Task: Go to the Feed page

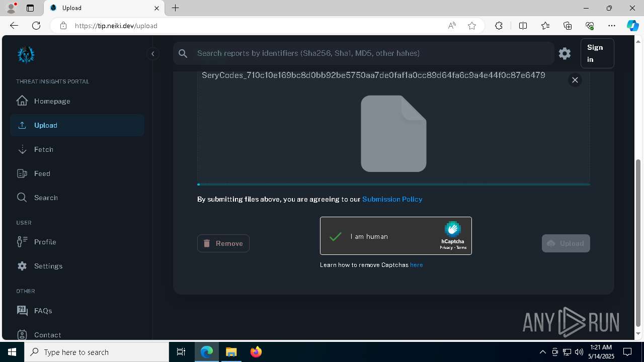Action: pos(77,173)
